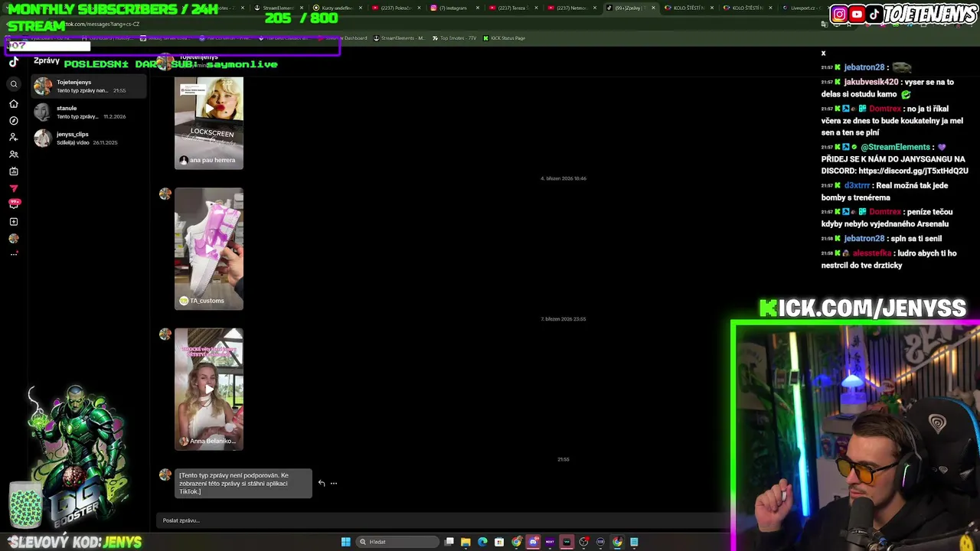Switch to the StreamElements browser tab
Image resolution: width=980 pixels, height=551 pixels.
pyautogui.click(x=279, y=8)
